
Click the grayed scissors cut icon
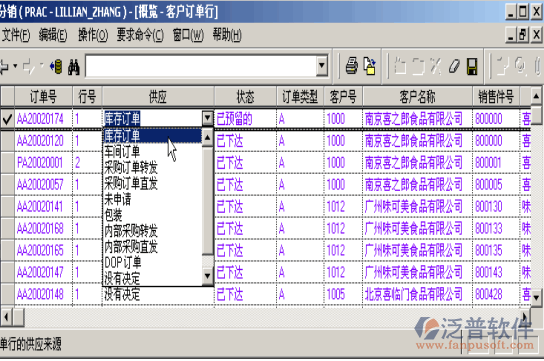coord(435,66)
